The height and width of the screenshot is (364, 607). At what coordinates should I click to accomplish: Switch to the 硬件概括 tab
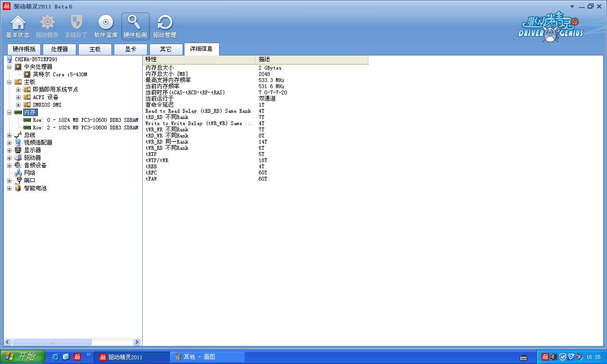tap(24, 49)
